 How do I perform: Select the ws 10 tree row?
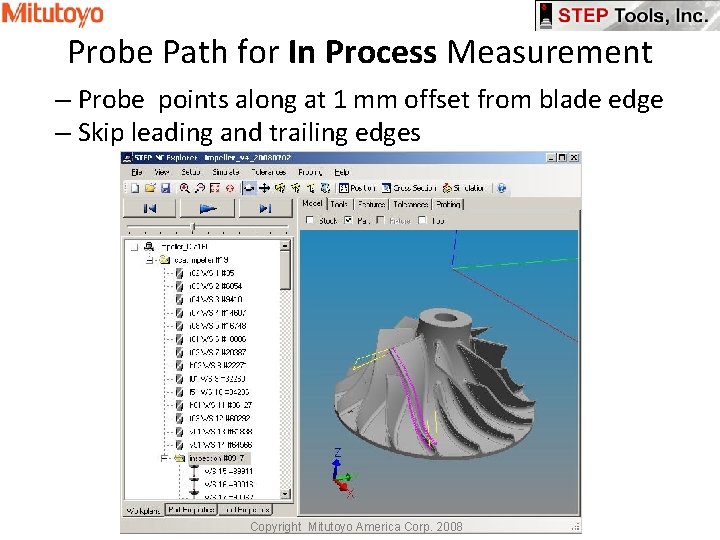point(219,392)
